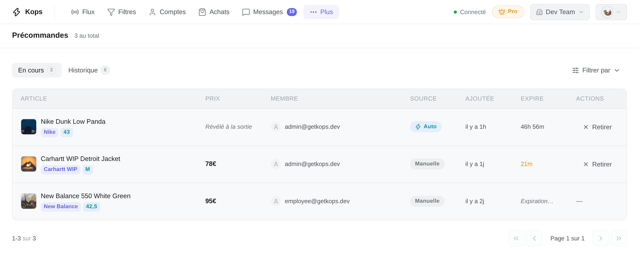Open the Flux navigation item
The image size is (644, 259).
click(x=83, y=12)
